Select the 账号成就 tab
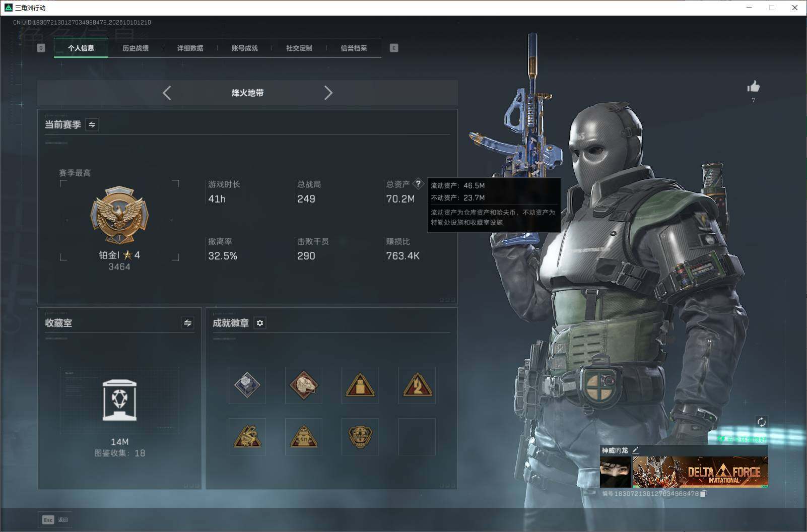This screenshot has height=532, width=807. pos(244,48)
